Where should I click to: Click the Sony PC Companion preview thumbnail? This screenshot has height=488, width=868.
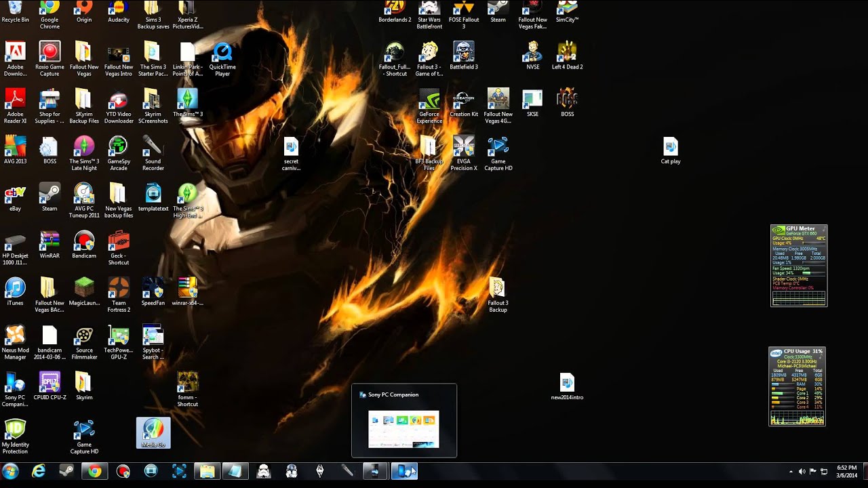click(x=403, y=429)
